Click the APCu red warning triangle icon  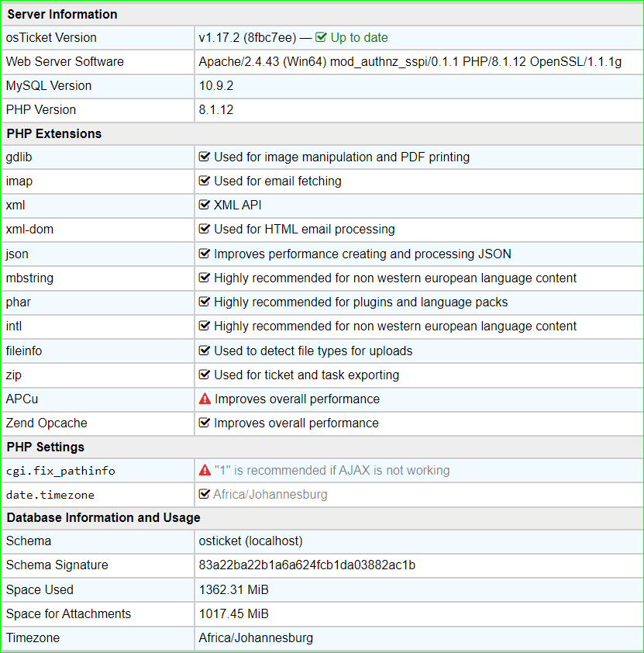[x=205, y=399]
